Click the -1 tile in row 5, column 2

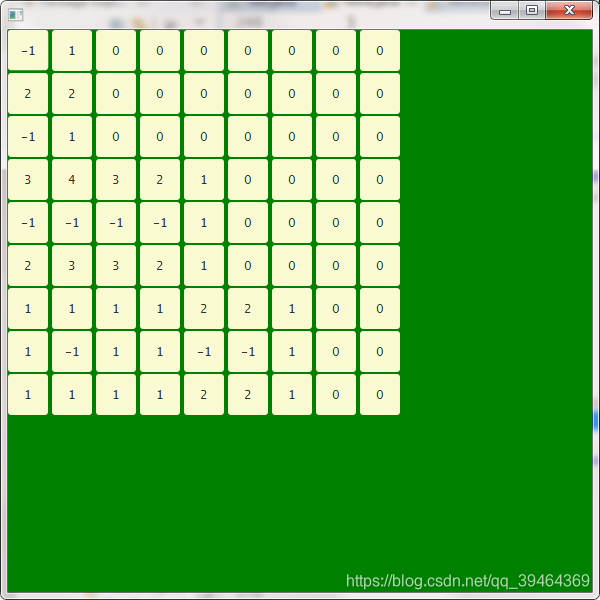pyautogui.click(x=72, y=223)
